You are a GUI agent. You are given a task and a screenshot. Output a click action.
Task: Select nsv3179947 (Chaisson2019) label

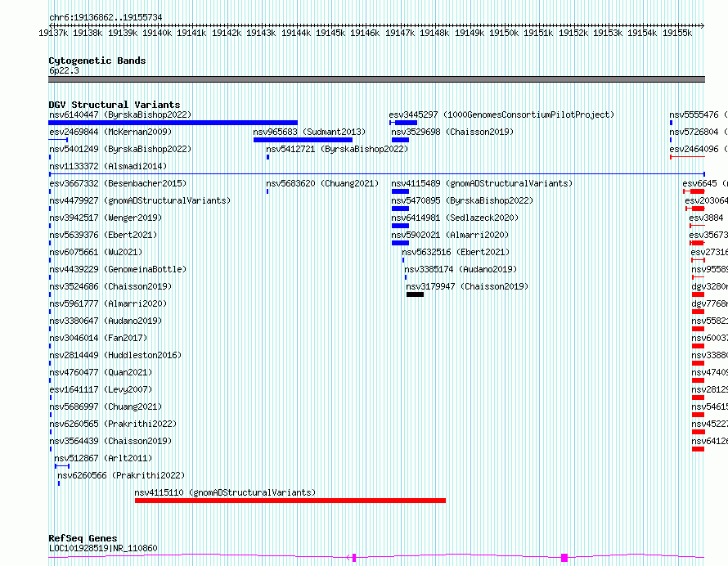click(x=467, y=286)
